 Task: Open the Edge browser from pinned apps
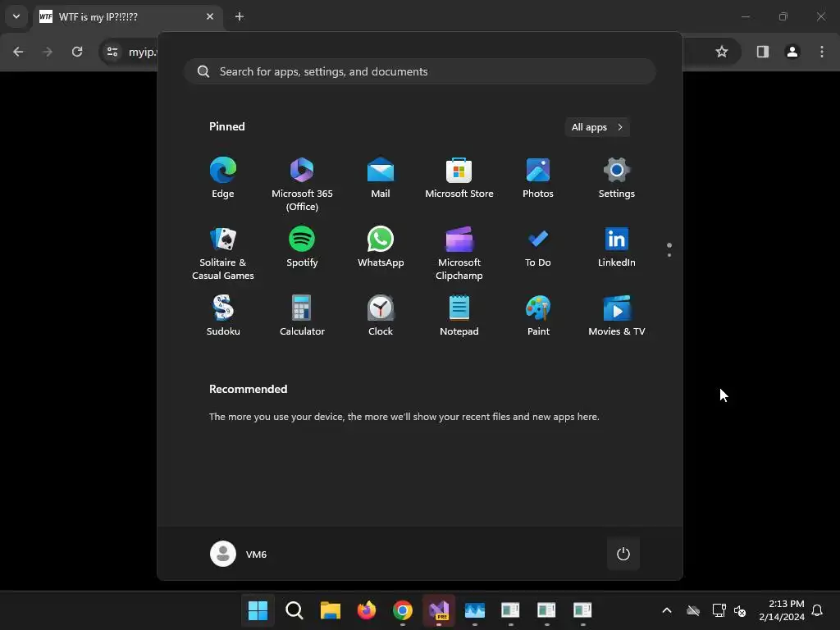tap(223, 178)
